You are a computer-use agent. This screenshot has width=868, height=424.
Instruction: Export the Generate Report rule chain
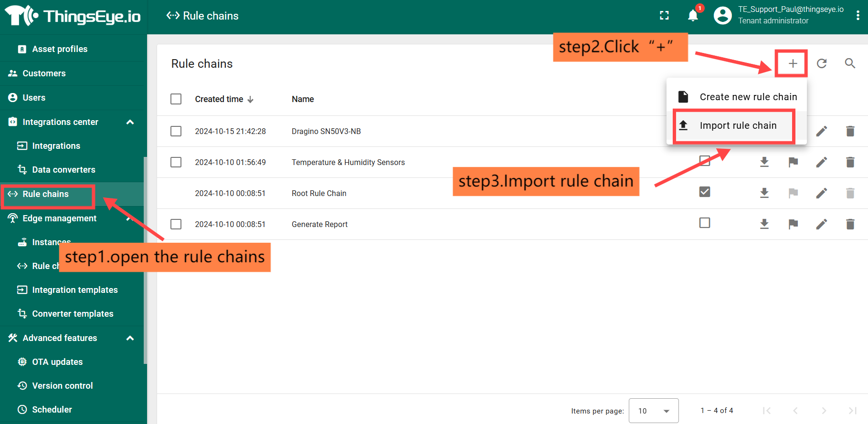click(x=764, y=224)
